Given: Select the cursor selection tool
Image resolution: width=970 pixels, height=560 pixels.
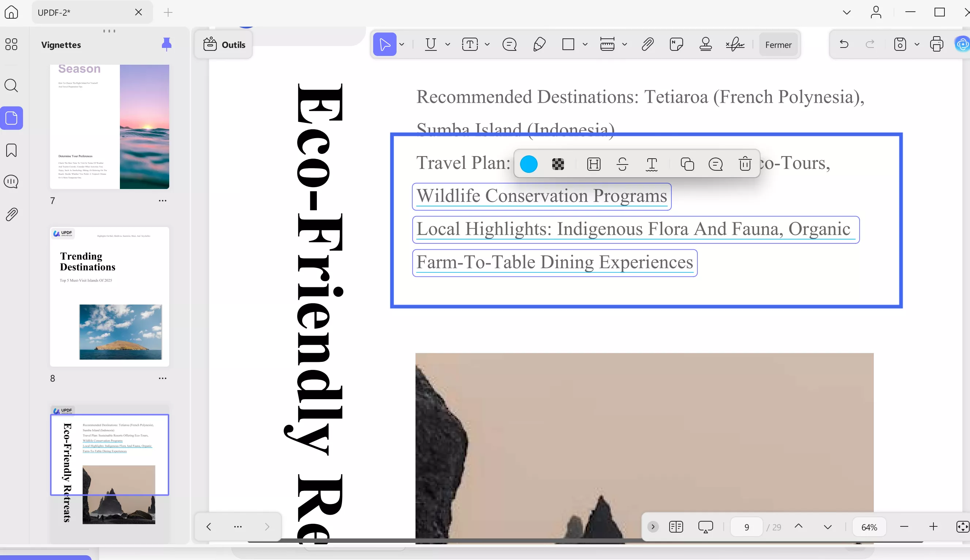Looking at the screenshot, I should (x=384, y=45).
